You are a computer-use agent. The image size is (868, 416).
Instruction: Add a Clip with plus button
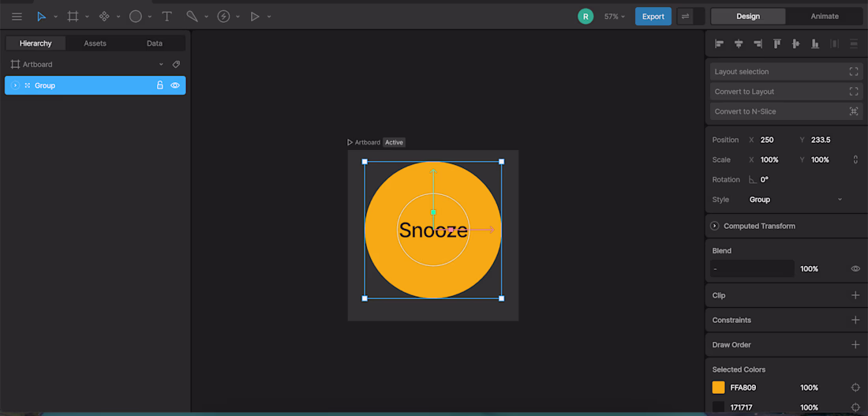(x=855, y=295)
